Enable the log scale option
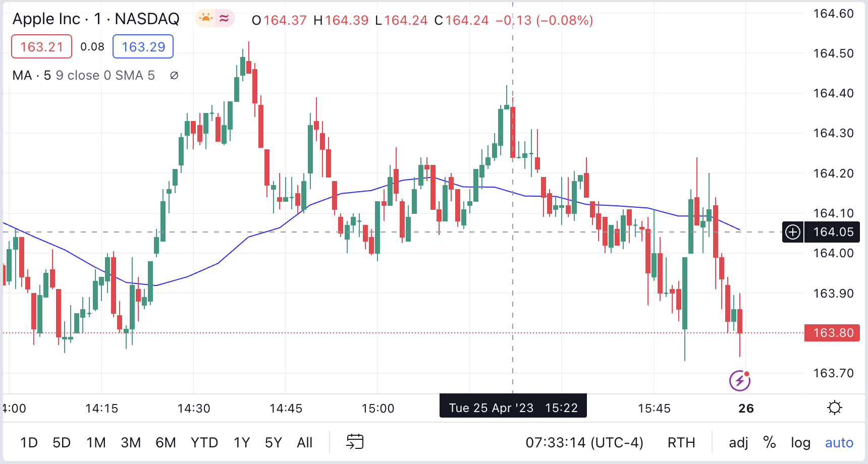 (800, 442)
